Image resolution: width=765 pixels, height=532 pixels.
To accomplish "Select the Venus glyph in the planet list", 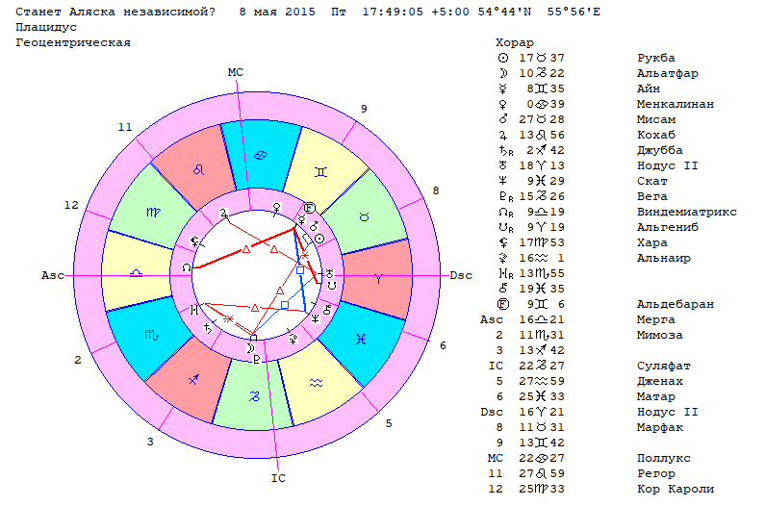I will tap(503, 105).
